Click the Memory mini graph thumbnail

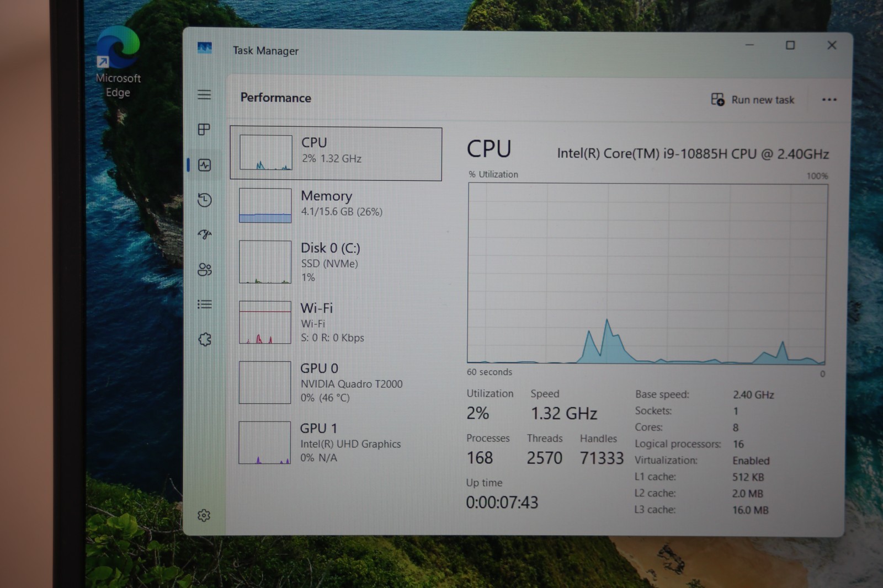[265, 205]
